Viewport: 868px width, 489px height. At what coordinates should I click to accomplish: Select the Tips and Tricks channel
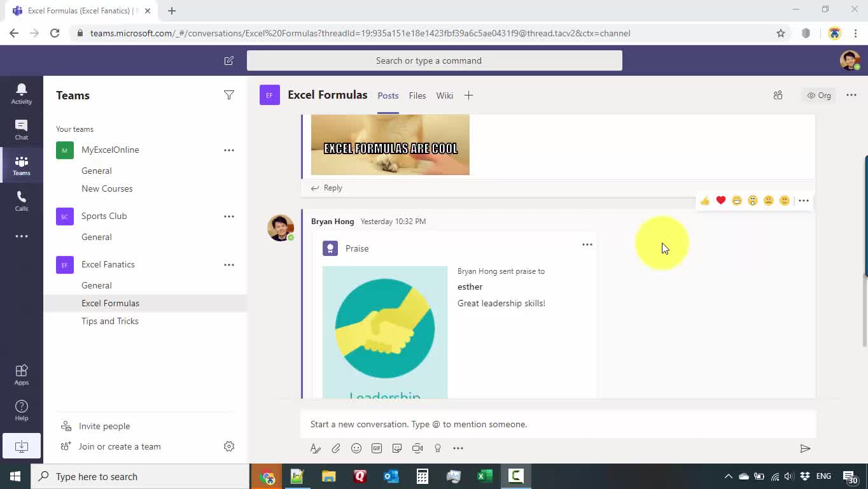[109, 321]
